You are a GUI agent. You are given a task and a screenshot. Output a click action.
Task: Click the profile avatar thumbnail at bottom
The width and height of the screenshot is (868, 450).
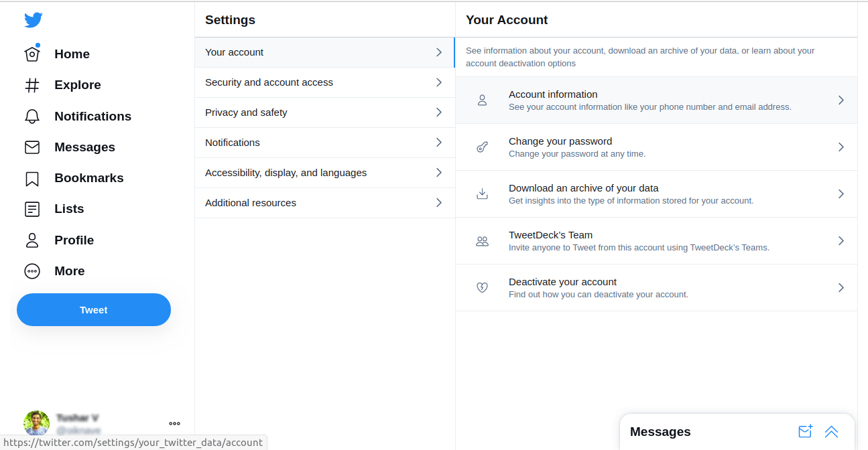pos(36,423)
